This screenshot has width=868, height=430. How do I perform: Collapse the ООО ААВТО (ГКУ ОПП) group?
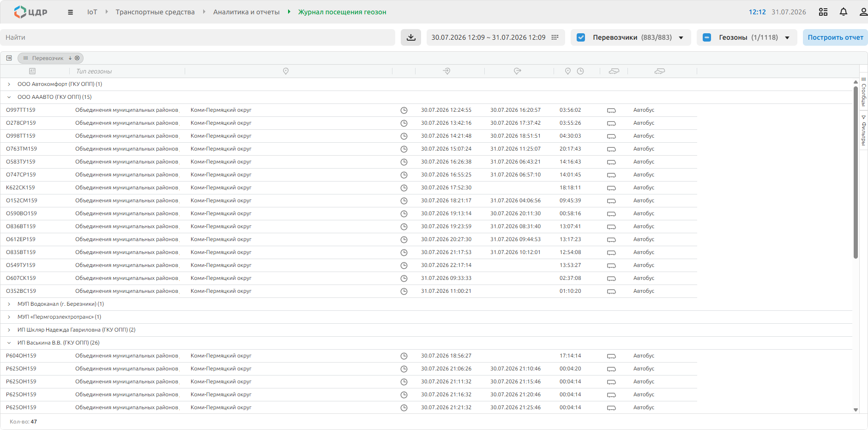(x=9, y=97)
